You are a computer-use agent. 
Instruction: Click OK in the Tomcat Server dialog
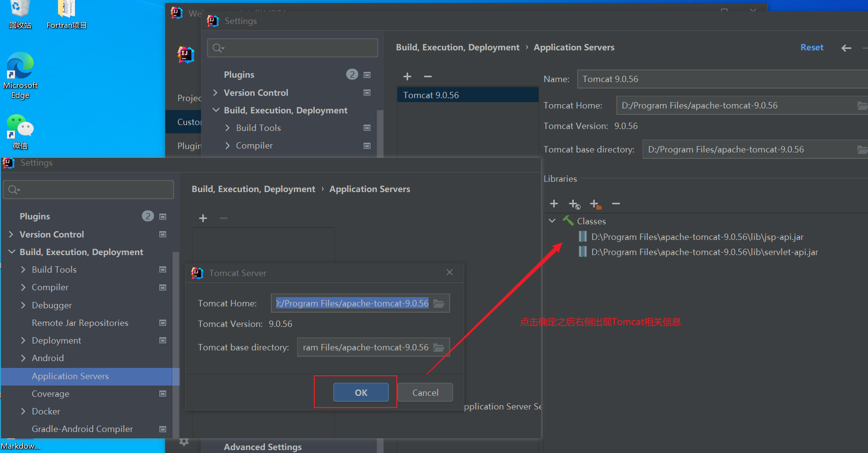[361, 392]
